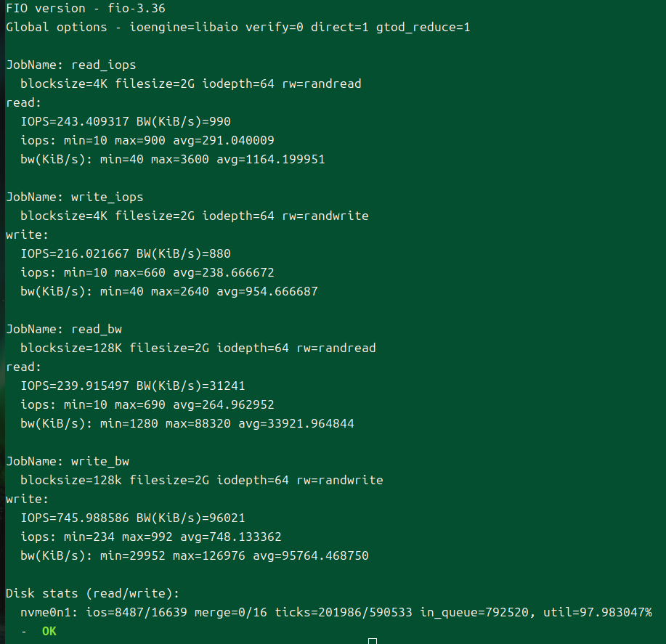
Task: Click the IOPS=243.409317 value
Action: coord(75,121)
